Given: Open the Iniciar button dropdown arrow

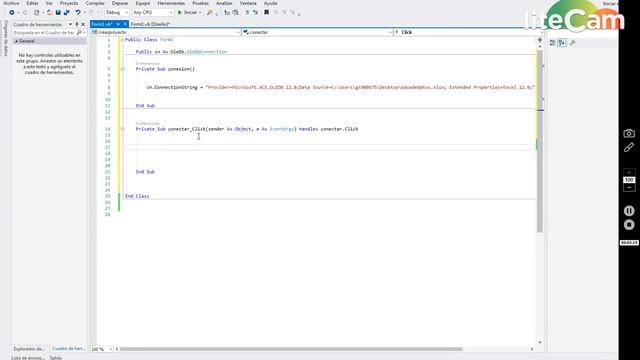Looking at the screenshot, I should [x=200, y=13].
